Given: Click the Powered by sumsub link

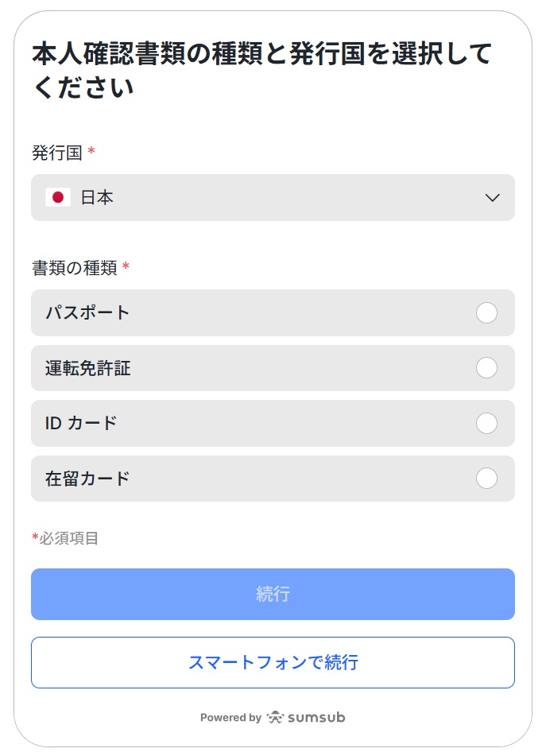Looking at the screenshot, I should coord(273,717).
